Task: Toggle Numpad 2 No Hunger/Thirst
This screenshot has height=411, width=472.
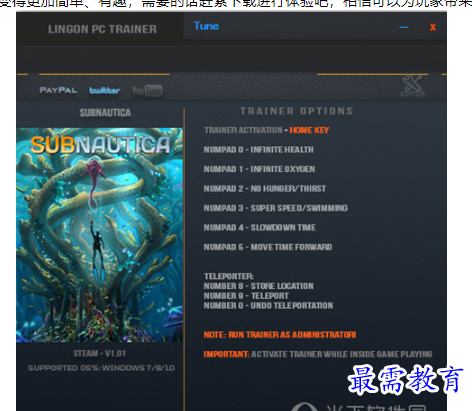Action: pos(265,189)
